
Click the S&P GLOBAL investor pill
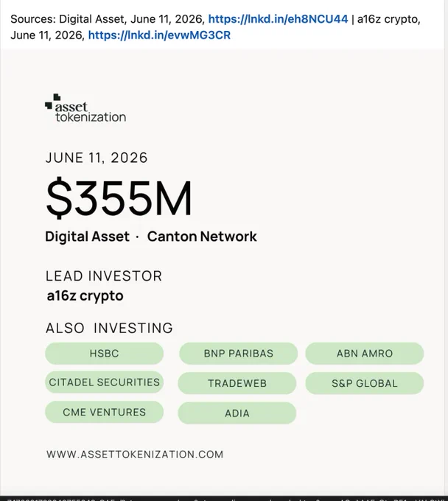(x=365, y=383)
